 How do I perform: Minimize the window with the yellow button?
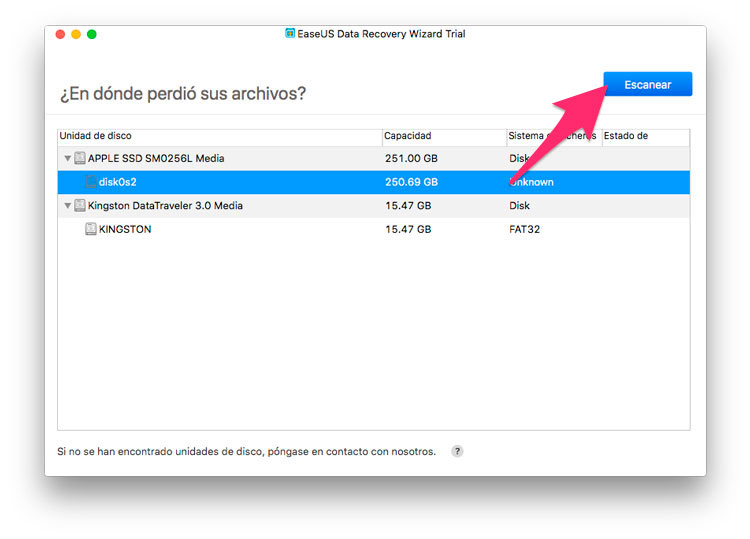[76, 34]
